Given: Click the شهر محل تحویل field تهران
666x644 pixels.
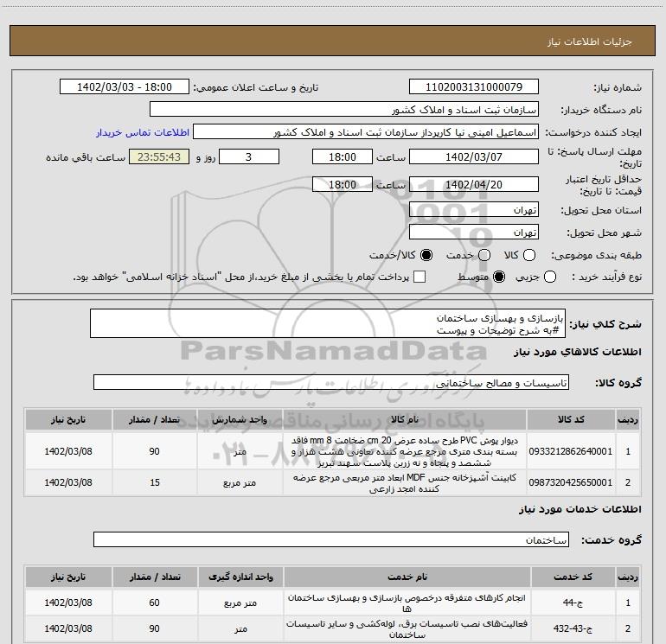Looking at the screenshot, I should (474, 232).
